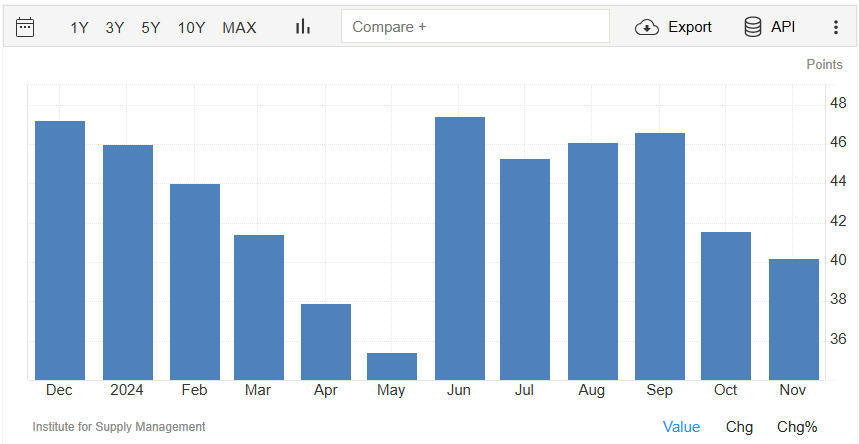Screen dimensions: 859x444
Task: Click the Mar bar in chart
Action: 259,308
